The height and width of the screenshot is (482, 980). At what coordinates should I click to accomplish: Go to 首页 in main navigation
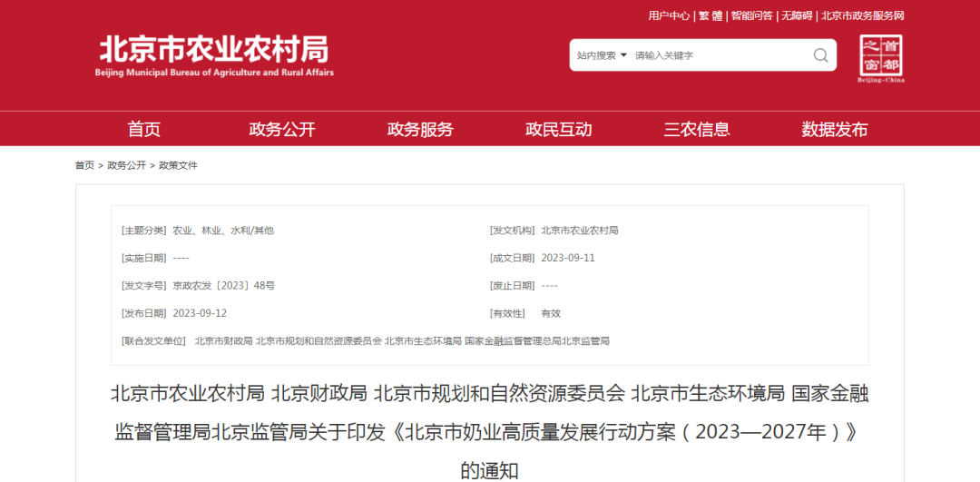pos(144,130)
